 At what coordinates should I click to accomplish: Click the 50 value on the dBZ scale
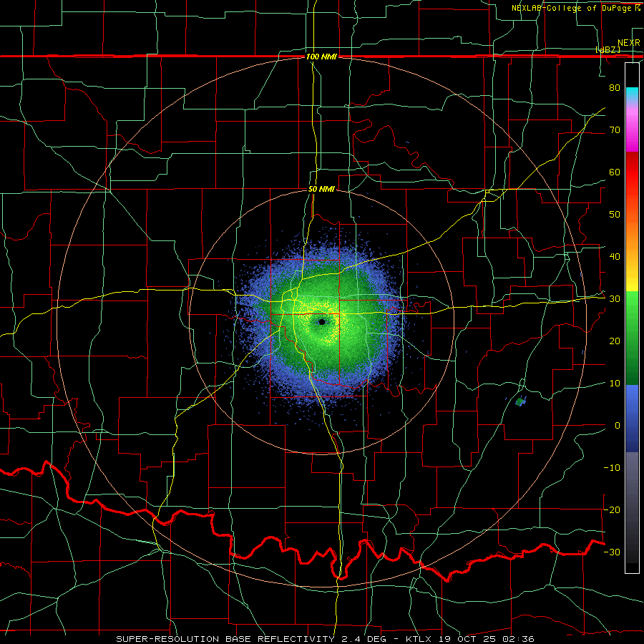615,215
